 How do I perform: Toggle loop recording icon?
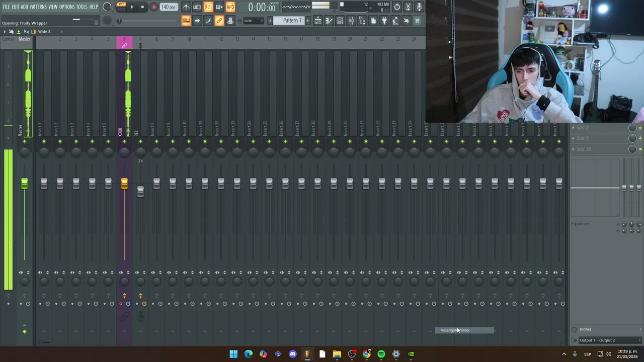230,7
